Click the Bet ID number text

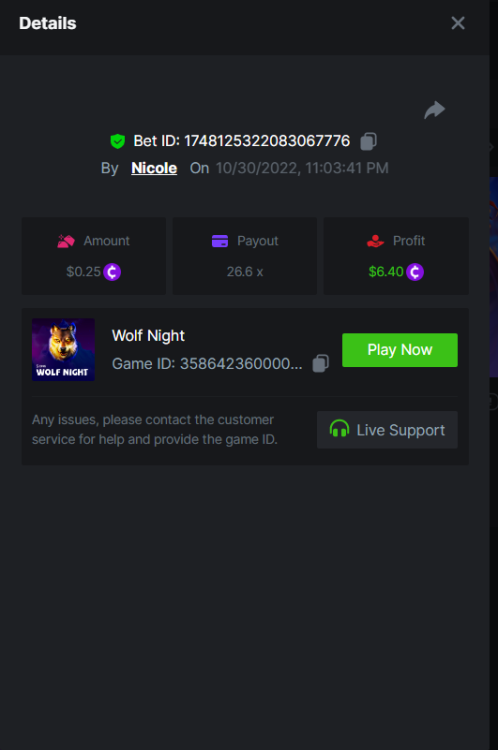(x=267, y=141)
